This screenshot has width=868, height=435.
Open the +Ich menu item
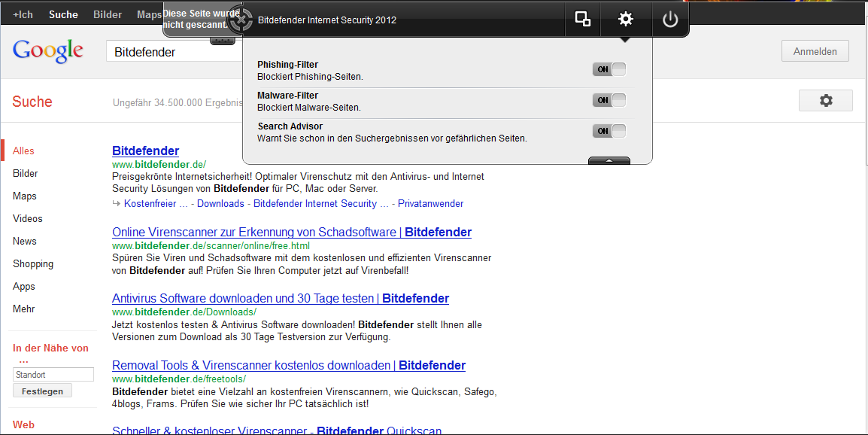pos(23,14)
